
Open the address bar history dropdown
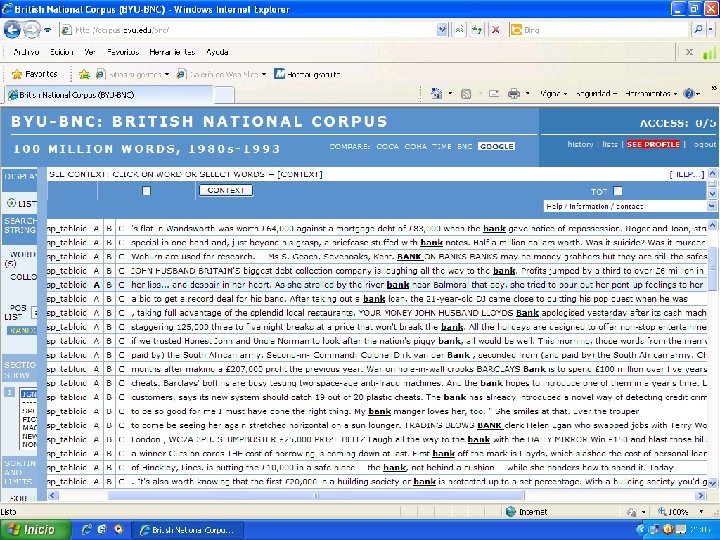(441, 30)
